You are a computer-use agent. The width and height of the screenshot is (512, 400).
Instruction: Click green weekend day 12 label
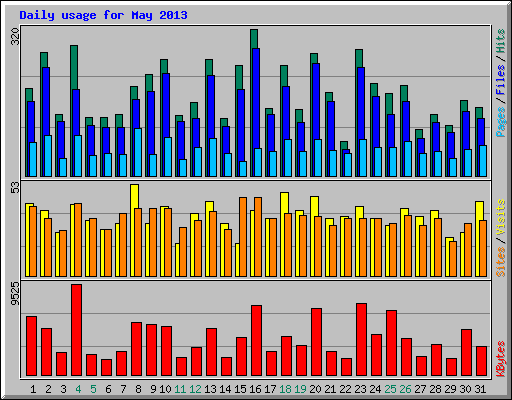click(195, 389)
